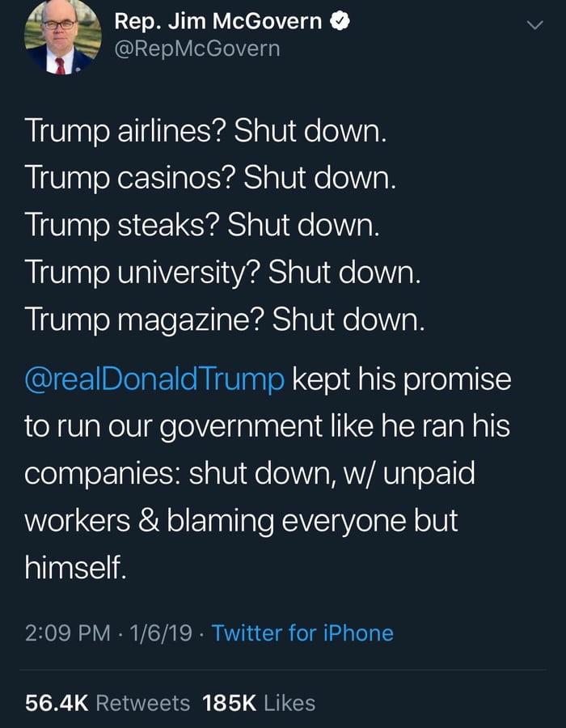The image size is (566, 728).
Task: Click the verified badge beside the name
Action: pyautogui.click(x=341, y=23)
